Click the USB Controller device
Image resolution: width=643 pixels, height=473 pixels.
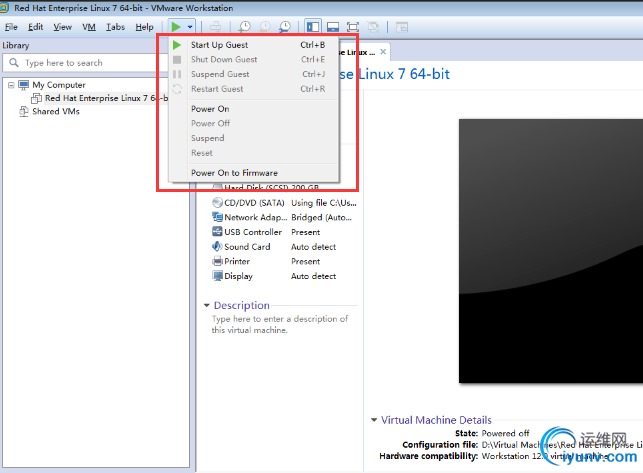[x=253, y=232]
